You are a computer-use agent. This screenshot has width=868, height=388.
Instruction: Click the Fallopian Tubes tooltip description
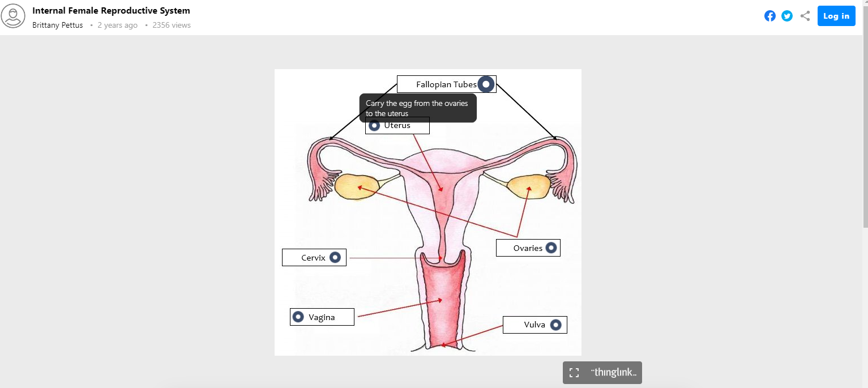[x=417, y=108]
